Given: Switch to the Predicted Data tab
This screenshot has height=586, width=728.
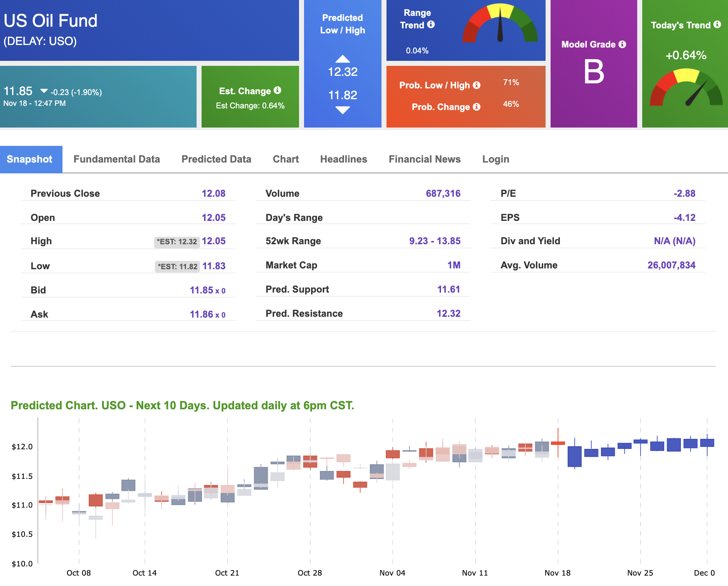Looking at the screenshot, I should 216,159.
